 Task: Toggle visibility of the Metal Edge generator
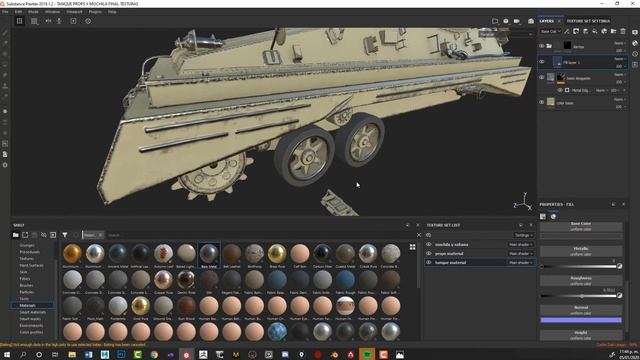[x=560, y=90]
